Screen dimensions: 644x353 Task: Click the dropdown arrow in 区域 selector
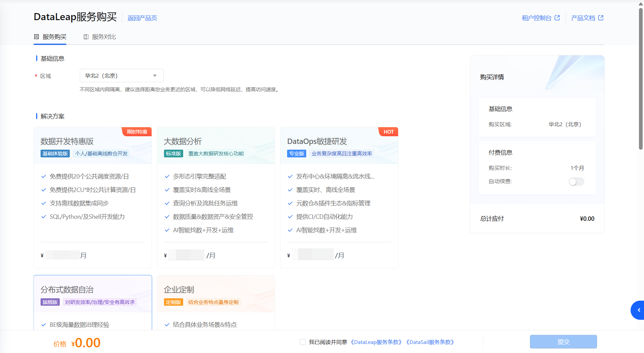coord(155,76)
